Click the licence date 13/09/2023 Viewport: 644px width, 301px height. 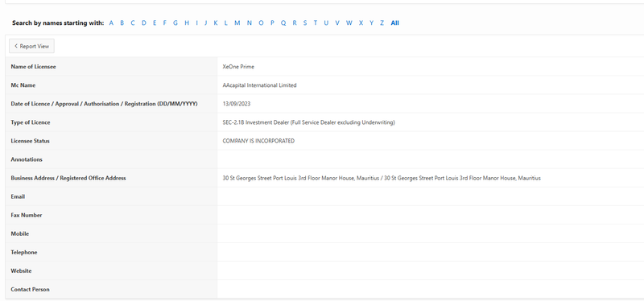[237, 104]
